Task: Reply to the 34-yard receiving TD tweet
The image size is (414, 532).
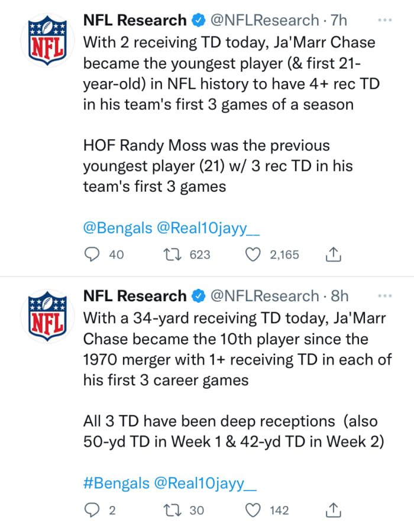Action: coord(92,510)
